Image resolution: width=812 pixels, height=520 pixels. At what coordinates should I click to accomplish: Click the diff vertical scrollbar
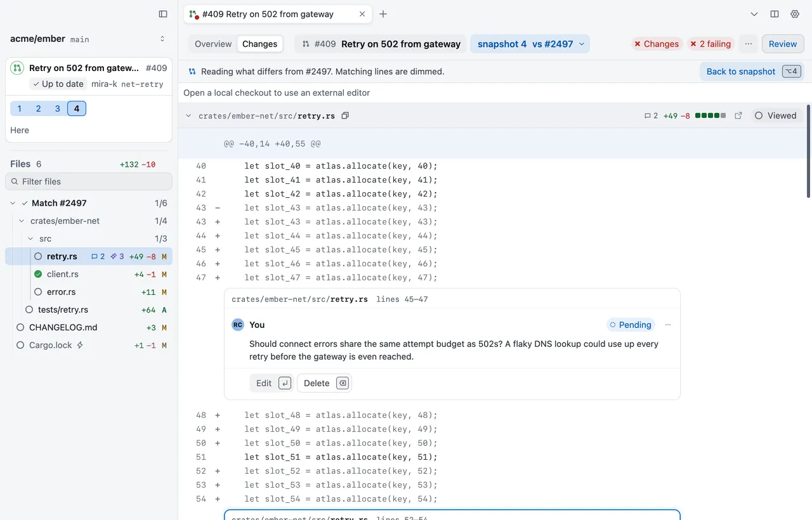click(808, 151)
